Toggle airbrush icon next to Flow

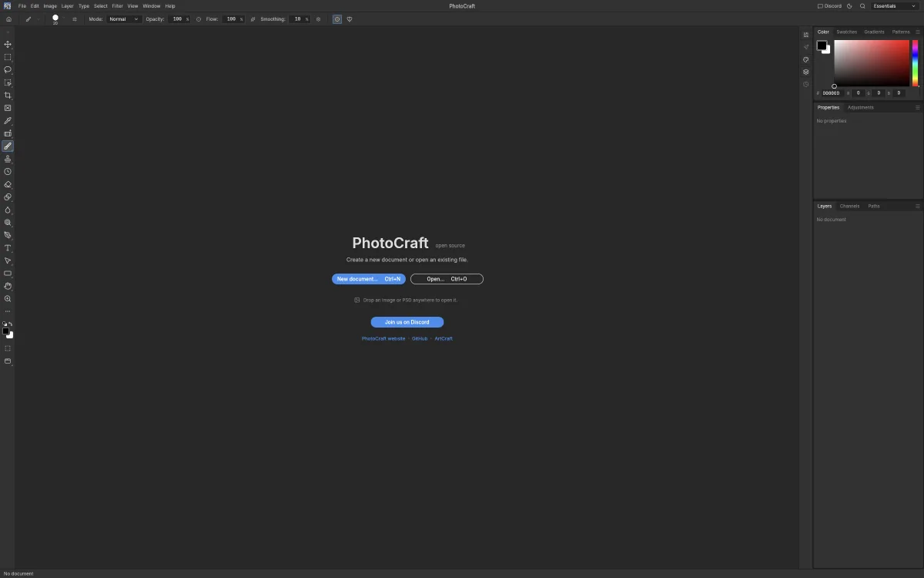[x=253, y=18]
